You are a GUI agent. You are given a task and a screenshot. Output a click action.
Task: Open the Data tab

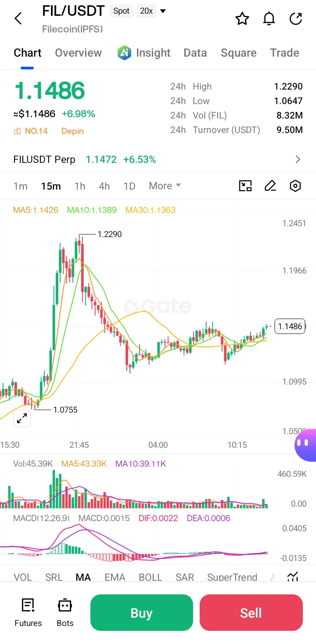point(195,53)
